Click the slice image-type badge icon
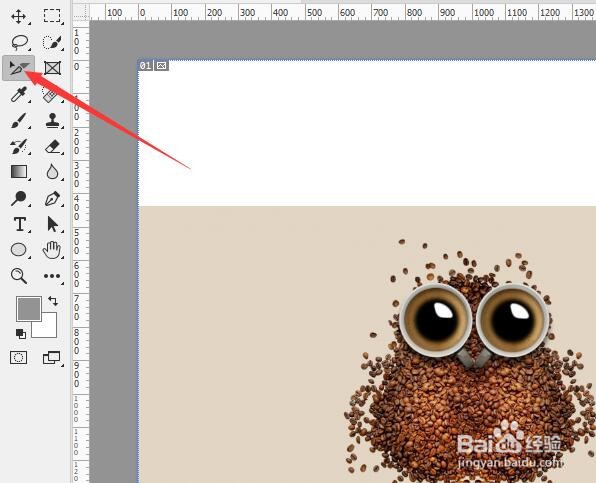The height and width of the screenshot is (483, 596). [x=161, y=66]
